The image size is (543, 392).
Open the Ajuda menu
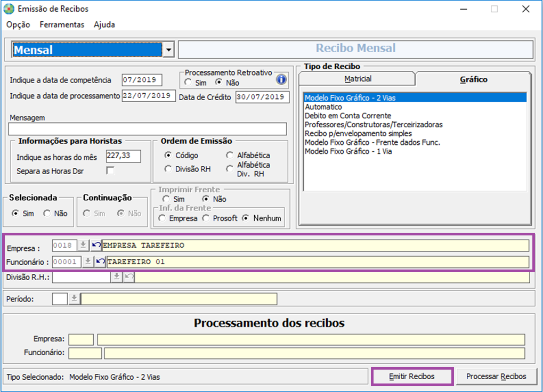pyautogui.click(x=104, y=24)
